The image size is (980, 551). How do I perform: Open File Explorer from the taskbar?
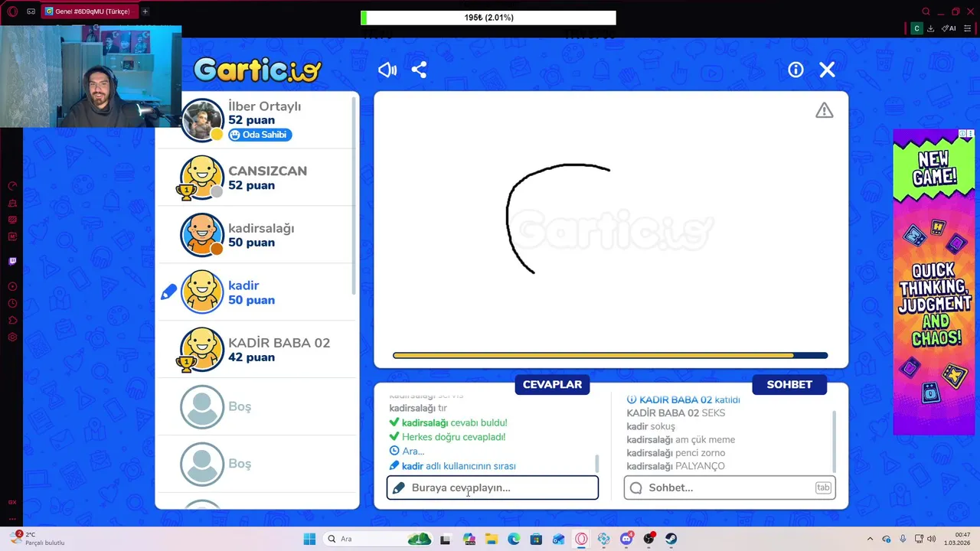[x=491, y=539]
